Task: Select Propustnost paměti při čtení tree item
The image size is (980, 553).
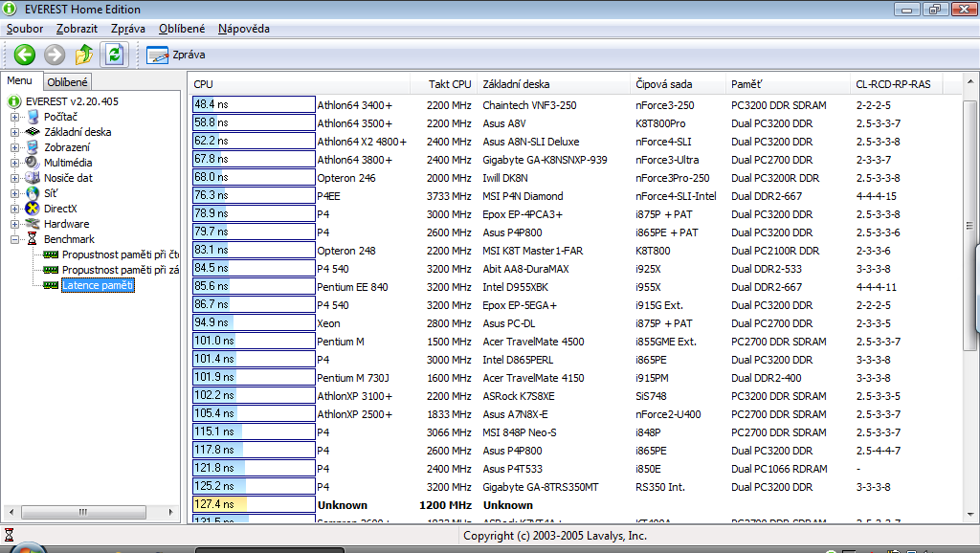Action: [120, 254]
